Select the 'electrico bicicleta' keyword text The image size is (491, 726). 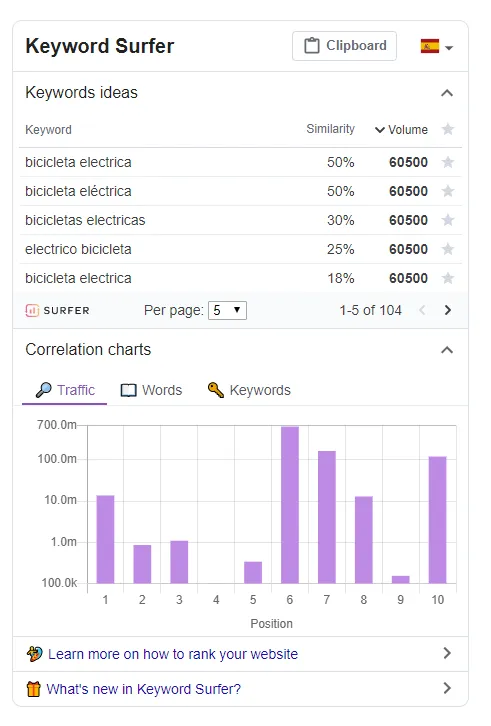pyautogui.click(x=78, y=249)
